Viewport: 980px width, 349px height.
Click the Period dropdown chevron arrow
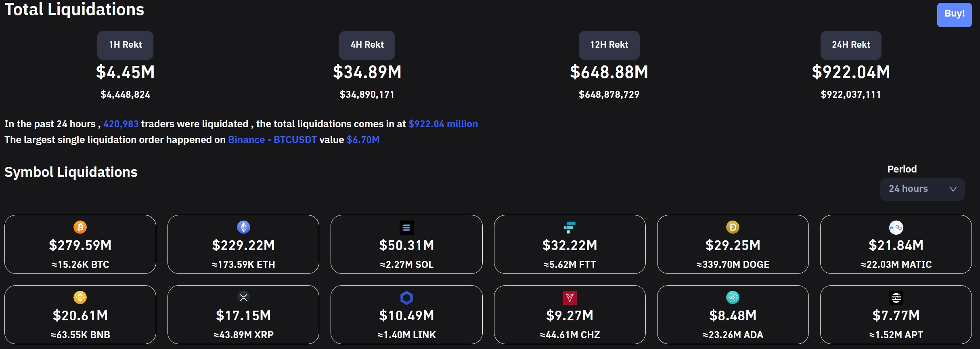coord(953,189)
